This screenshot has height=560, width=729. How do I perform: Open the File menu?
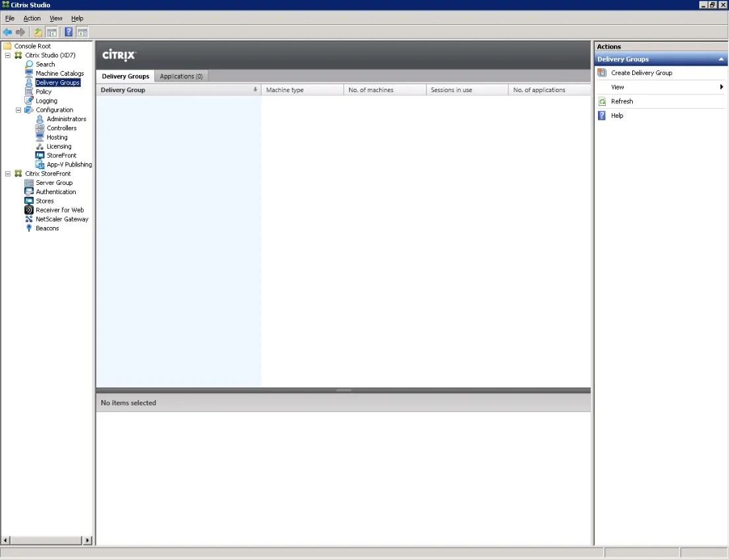tap(10, 18)
